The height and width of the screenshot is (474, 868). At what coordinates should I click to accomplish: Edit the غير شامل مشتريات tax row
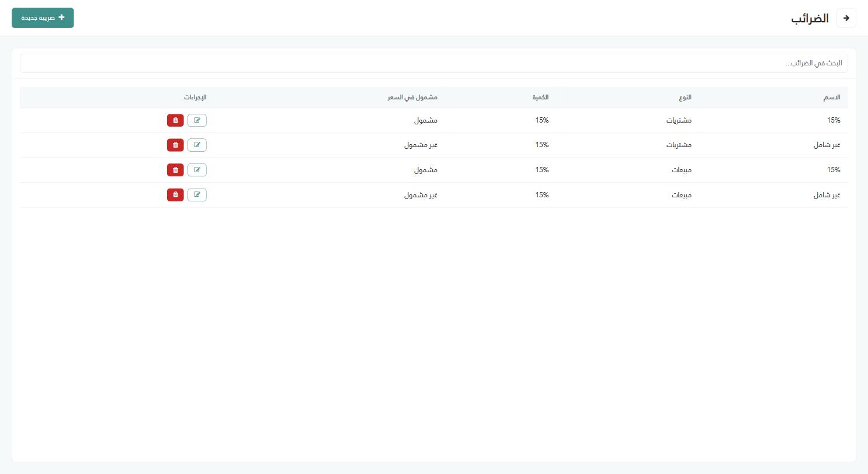coord(197,145)
